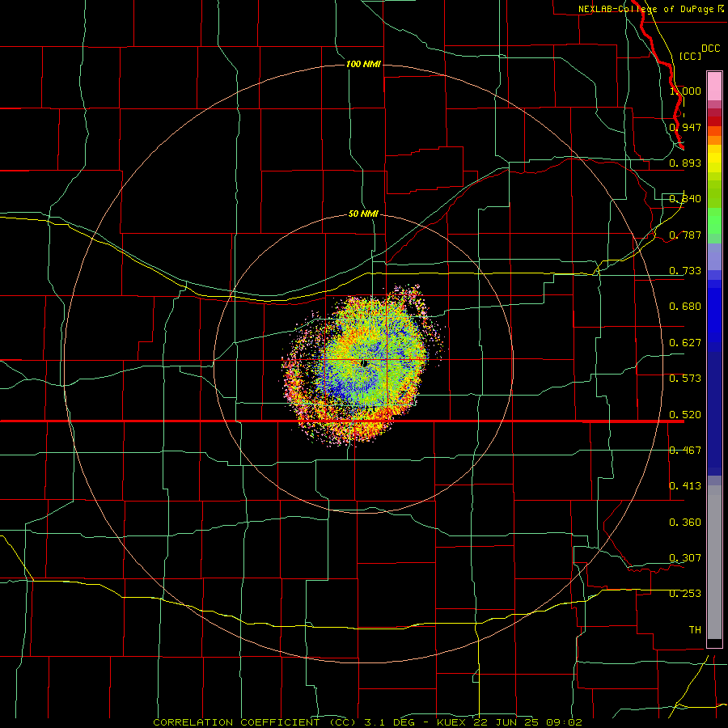Viewport: 728px width, 728px height.
Task: Select the light periwinkle color bar segment
Action: pyautogui.click(x=714, y=256)
